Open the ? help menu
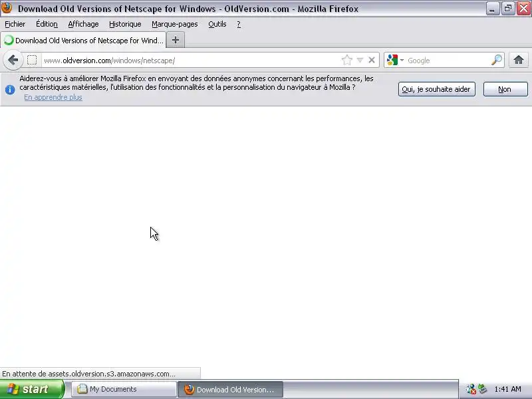This screenshot has width=532, height=399. point(239,24)
